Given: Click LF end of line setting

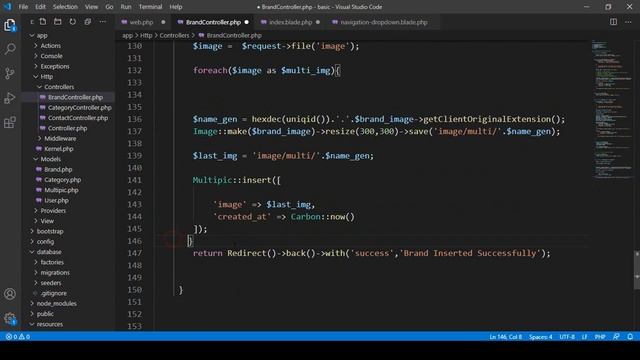Looking at the screenshot, I should [x=584, y=337].
